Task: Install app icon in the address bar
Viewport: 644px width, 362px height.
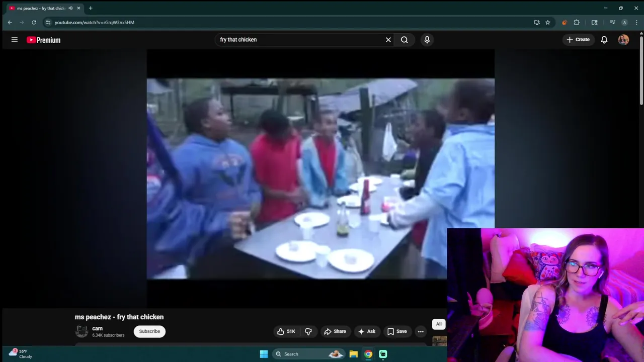Action: pyautogui.click(x=537, y=22)
